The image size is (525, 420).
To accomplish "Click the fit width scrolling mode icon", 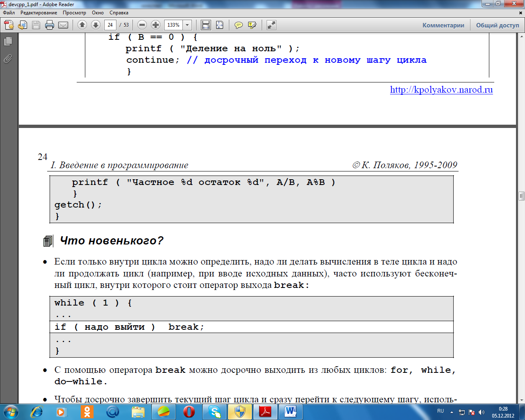I will pos(206,25).
